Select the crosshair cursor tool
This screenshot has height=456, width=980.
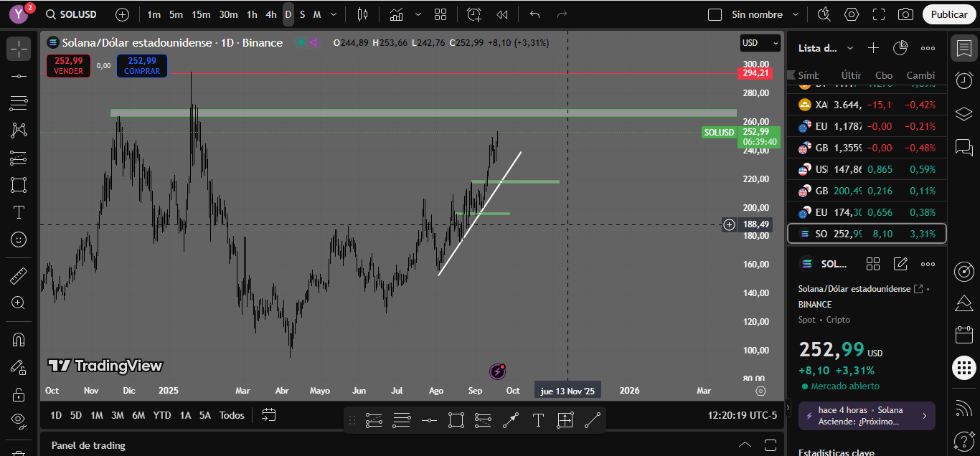coord(19,49)
